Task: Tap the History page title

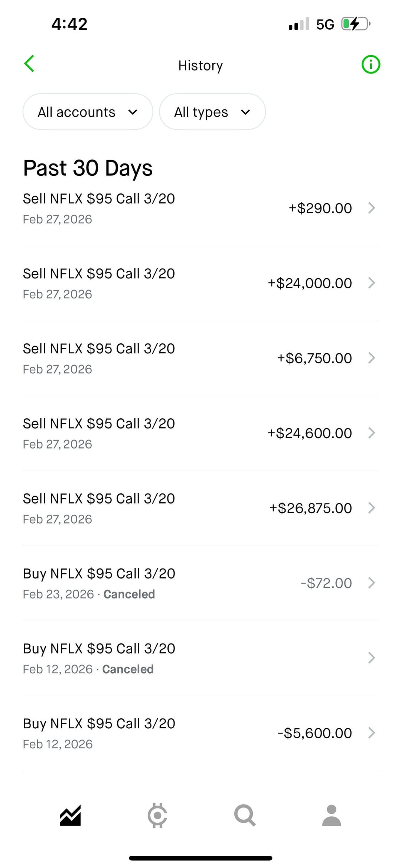Action: 200,65
